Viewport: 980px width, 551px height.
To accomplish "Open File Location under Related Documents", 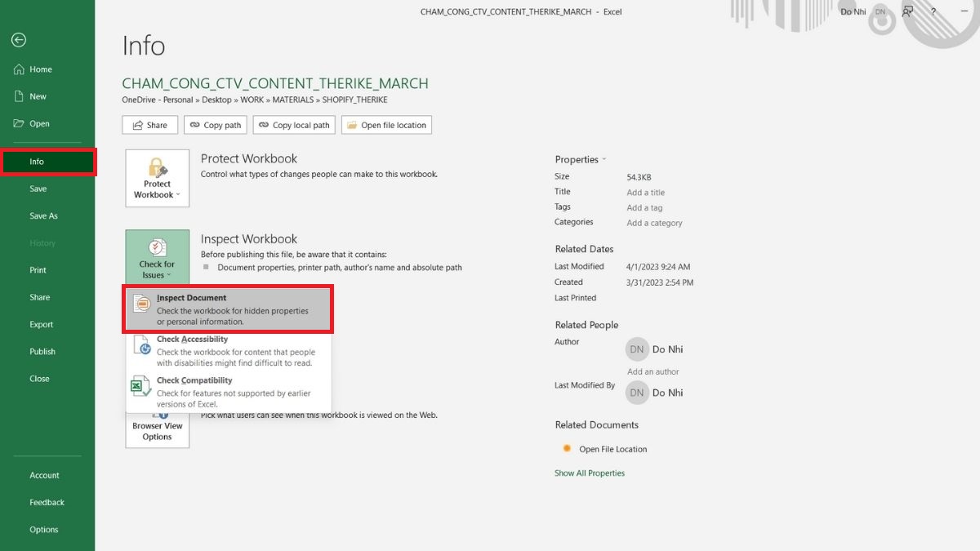I will pos(612,449).
